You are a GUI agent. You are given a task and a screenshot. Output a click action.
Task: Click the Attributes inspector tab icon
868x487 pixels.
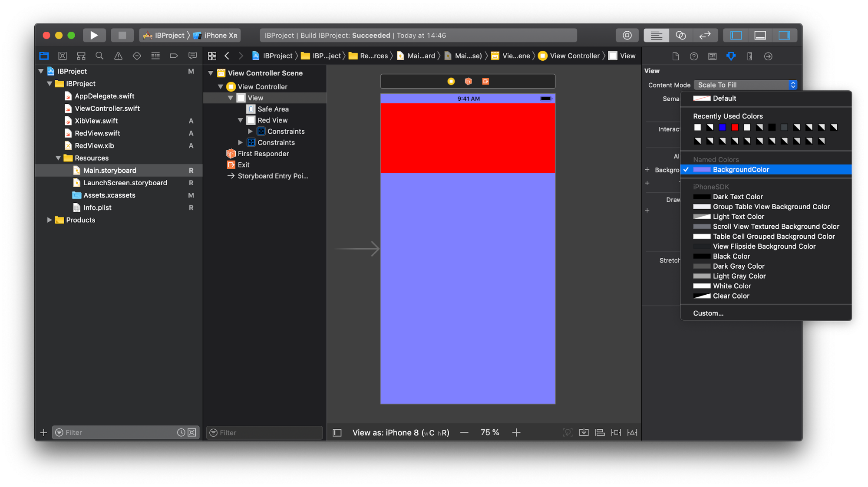click(x=731, y=56)
